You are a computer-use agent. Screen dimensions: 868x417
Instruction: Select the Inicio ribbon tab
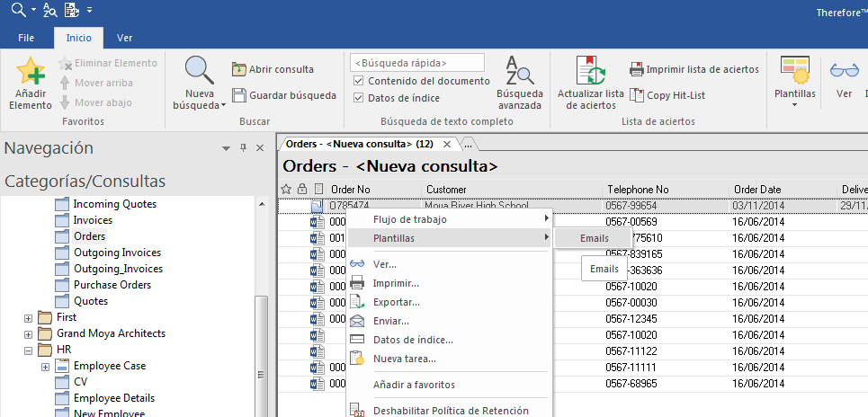78,38
